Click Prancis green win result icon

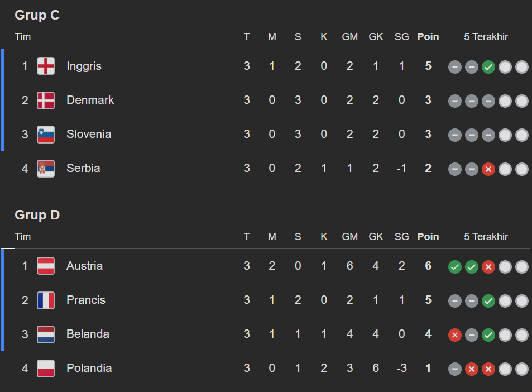tap(488, 301)
